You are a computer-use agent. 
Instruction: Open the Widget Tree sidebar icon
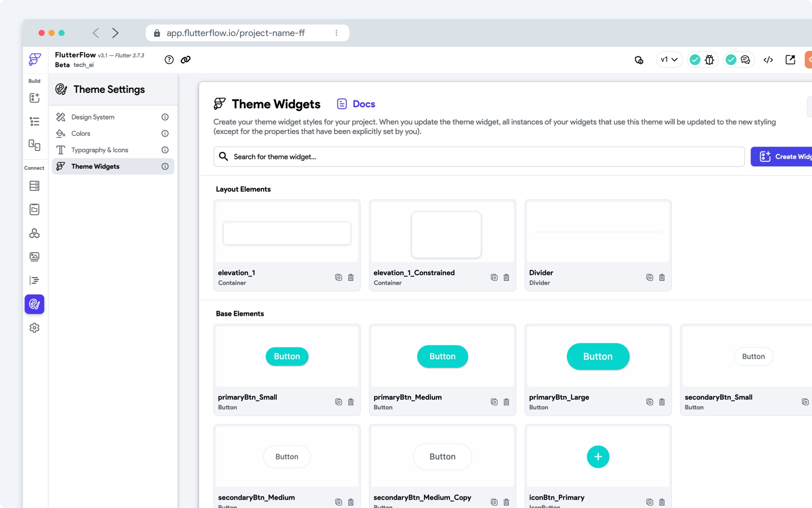(x=34, y=121)
